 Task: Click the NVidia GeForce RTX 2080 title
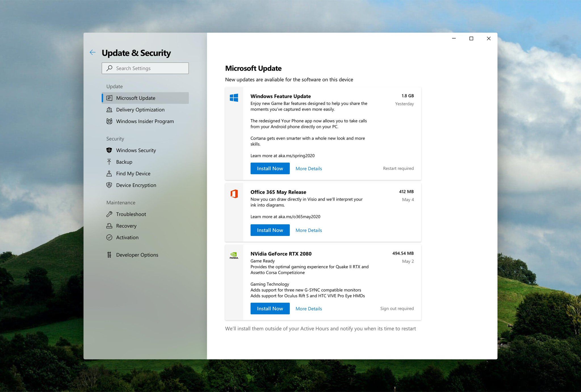pyautogui.click(x=281, y=254)
